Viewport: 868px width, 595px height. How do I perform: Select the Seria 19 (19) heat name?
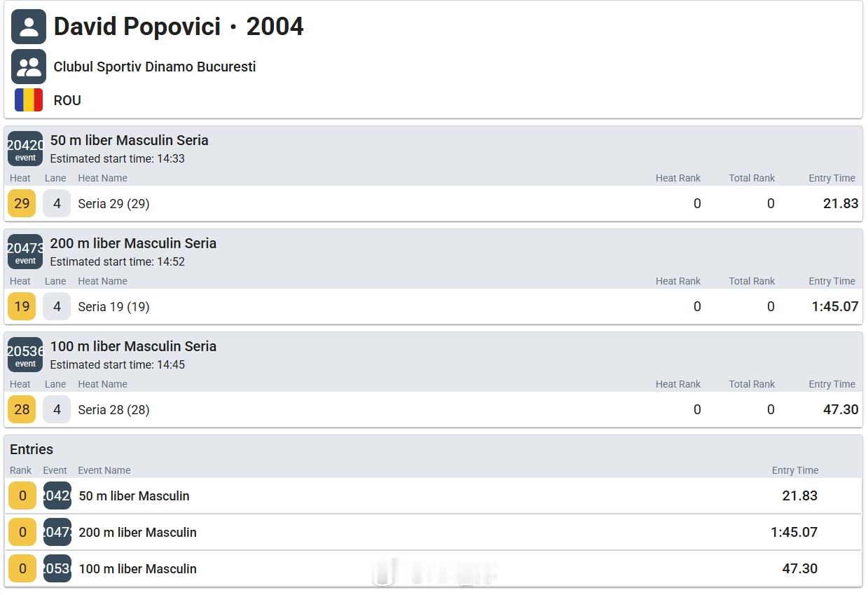point(113,306)
